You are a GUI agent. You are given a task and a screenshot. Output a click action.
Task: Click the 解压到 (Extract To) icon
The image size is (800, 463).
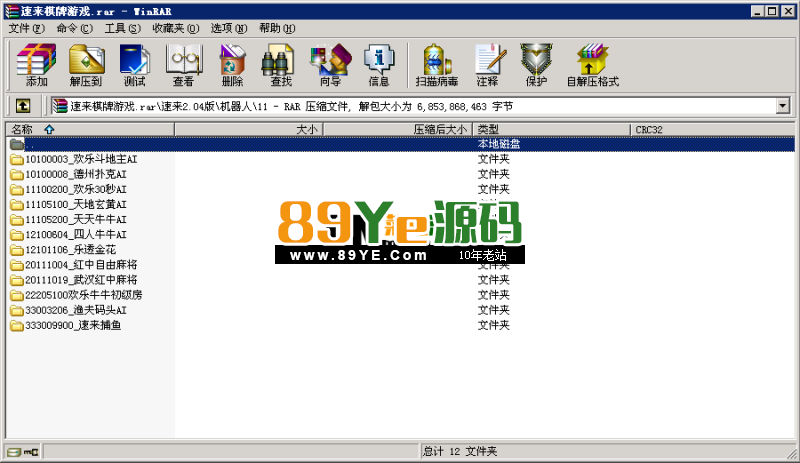tap(86, 65)
